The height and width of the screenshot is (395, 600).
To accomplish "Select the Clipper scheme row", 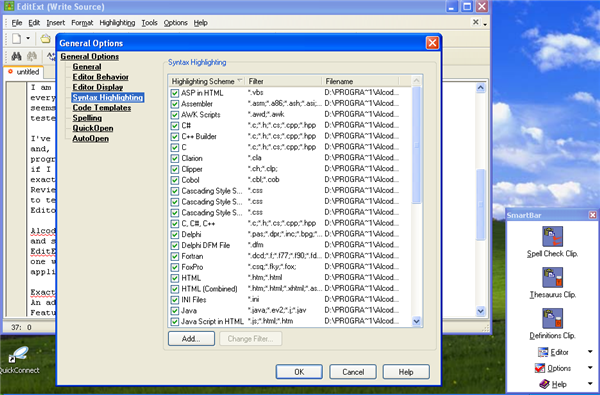I will point(290,169).
